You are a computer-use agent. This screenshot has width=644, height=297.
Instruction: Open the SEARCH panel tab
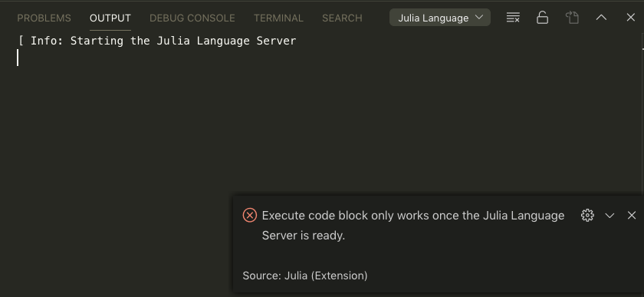click(x=342, y=18)
